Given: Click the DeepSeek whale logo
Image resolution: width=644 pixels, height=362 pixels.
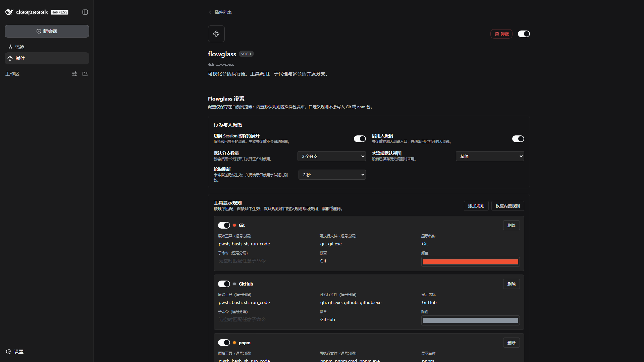Looking at the screenshot, I should point(9,12).
